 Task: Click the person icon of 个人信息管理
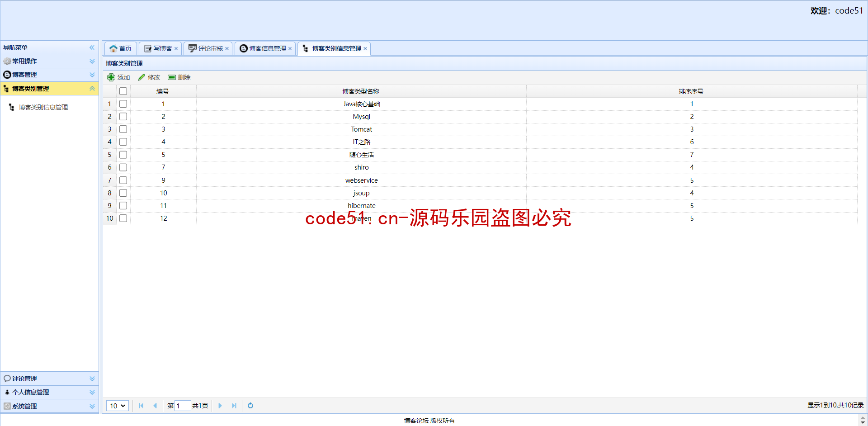click(7, 392)
